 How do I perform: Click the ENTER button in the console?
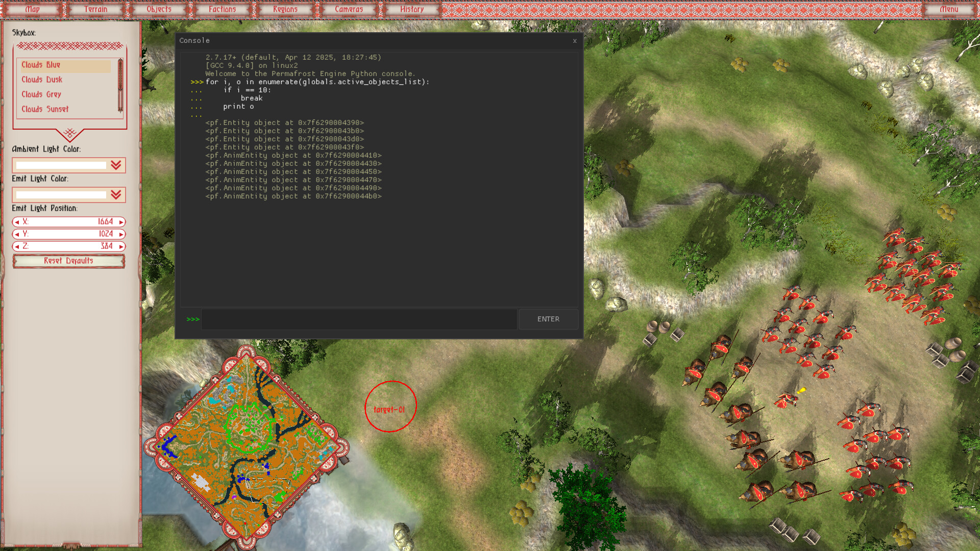tap(548, 319)
